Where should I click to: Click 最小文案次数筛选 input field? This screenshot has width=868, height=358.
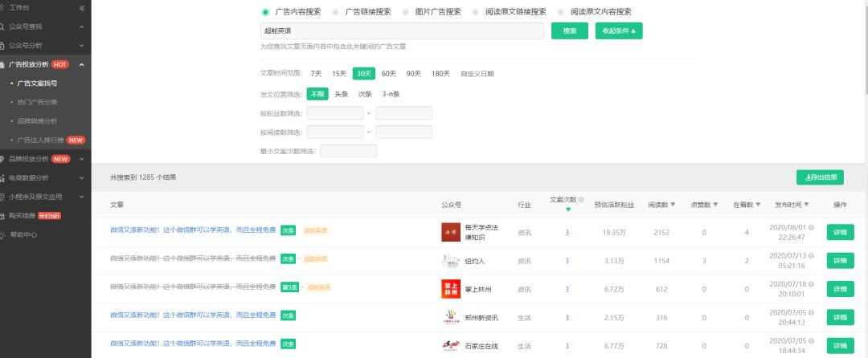click(x=348, y=151)
